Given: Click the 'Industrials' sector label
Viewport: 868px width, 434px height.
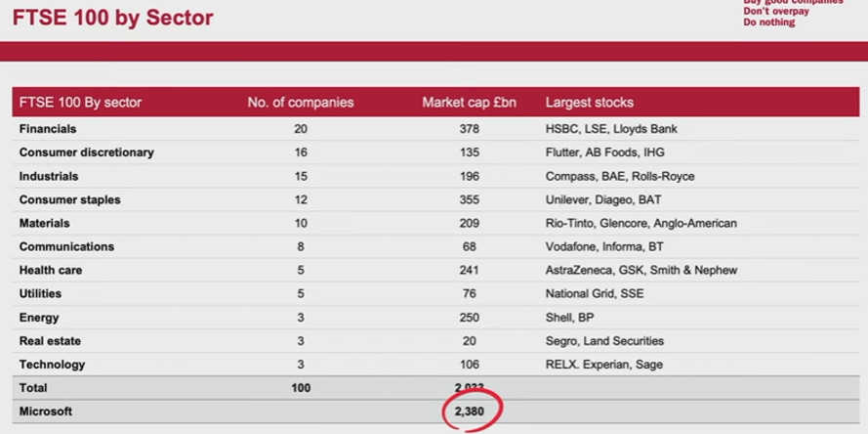Looking at the screenshot, I should point(49,176).
